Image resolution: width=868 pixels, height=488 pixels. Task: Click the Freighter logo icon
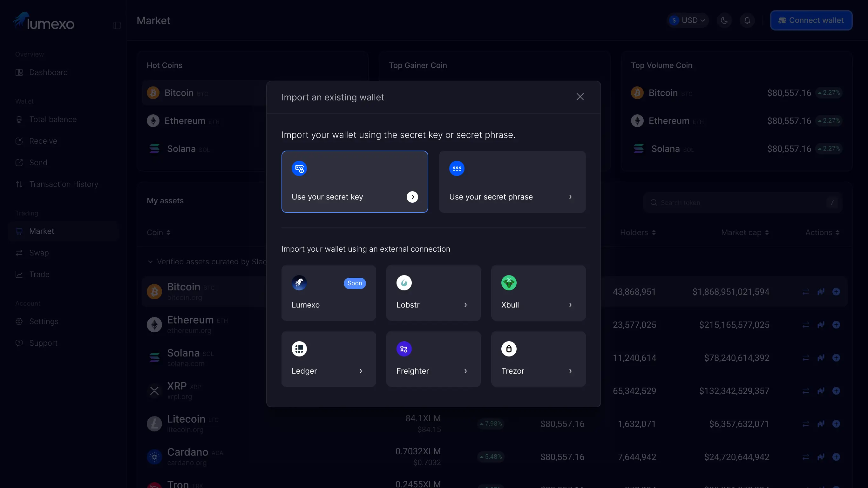pyautogui.click(x=404, y=349)
